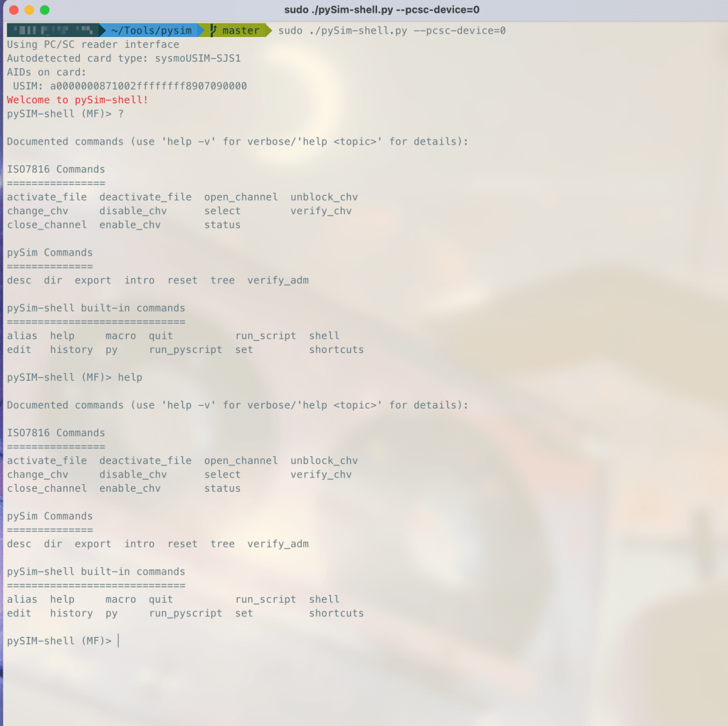Click the git branch icon beside master
This screenshot has width=728, height=726.
(x=213, y=31)
